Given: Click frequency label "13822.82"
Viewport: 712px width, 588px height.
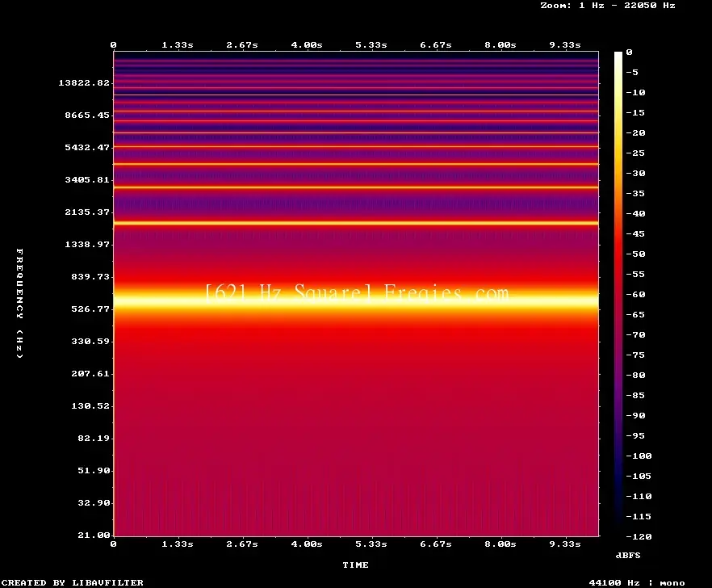Looking at the screenshot, I should [x=84, y=82].
